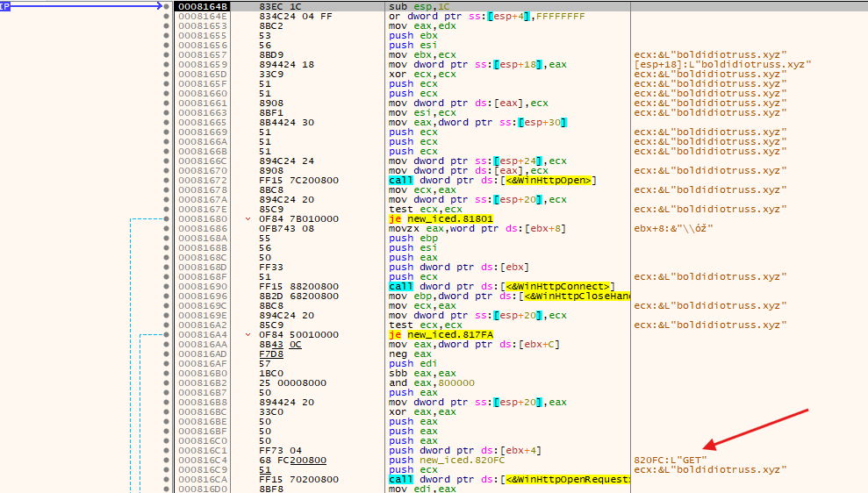Select the push dword ptr ds:[ebx+4] instruction
This screenshot has width=868, height=493.
pyautogui.click(x=465, y=450)
